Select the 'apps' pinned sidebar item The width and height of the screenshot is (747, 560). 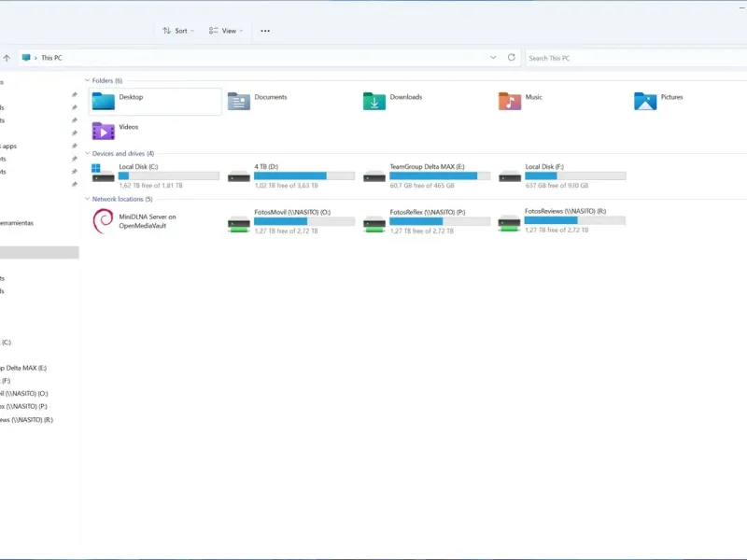click(x=8, y=147)
